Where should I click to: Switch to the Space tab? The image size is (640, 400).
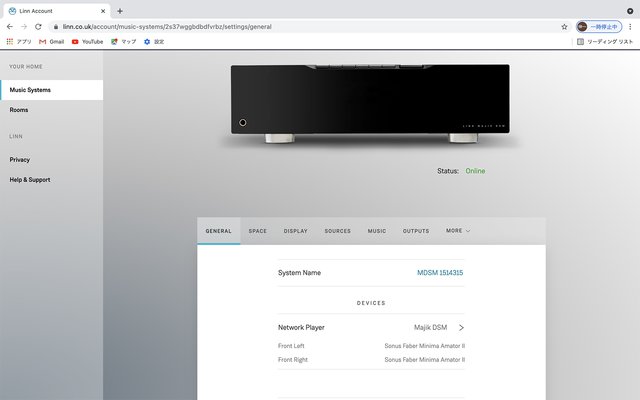258,231
